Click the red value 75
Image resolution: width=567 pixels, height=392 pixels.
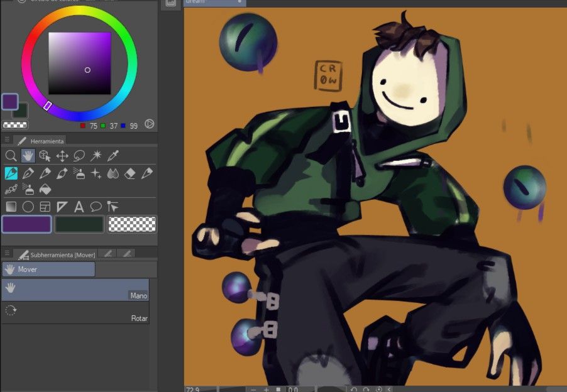93,126
